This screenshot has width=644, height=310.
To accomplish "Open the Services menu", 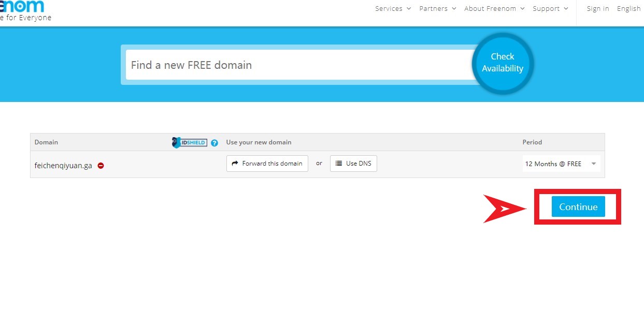I will 393,8.
